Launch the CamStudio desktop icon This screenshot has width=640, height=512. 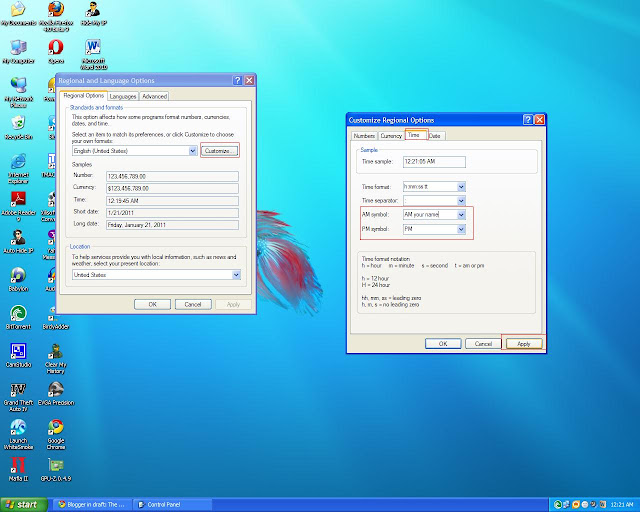[x=18, y=355]
